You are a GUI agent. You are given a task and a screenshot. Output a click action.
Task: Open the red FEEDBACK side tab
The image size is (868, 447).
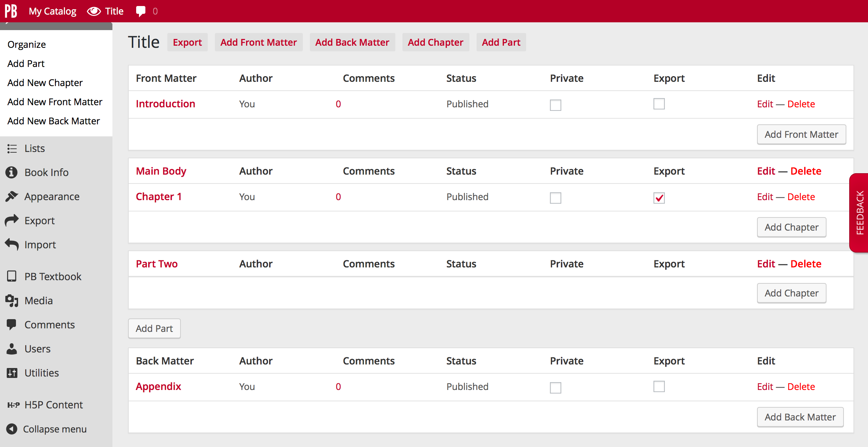[859, 213]
